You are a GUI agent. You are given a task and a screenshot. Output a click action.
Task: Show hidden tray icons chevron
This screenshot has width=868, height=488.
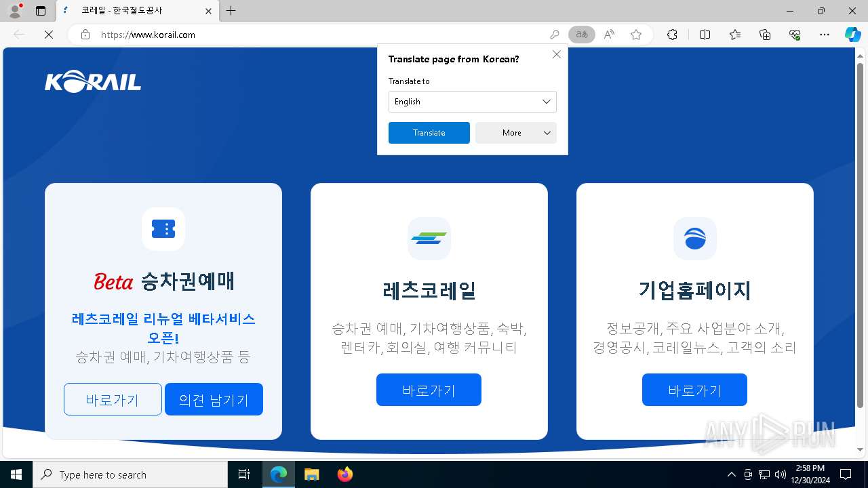(x=732, y=474)
